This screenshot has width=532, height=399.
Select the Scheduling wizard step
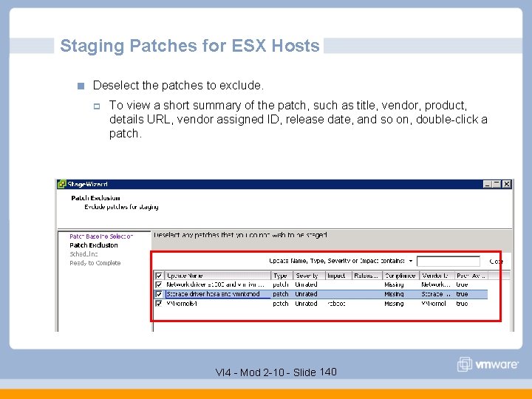pos(83,253)
